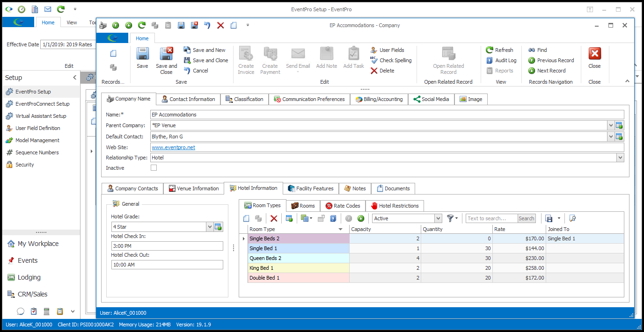Screen dimensions: 644x332
Task: Click the Name field containing EP Accommodations
Action: (387, 115)
